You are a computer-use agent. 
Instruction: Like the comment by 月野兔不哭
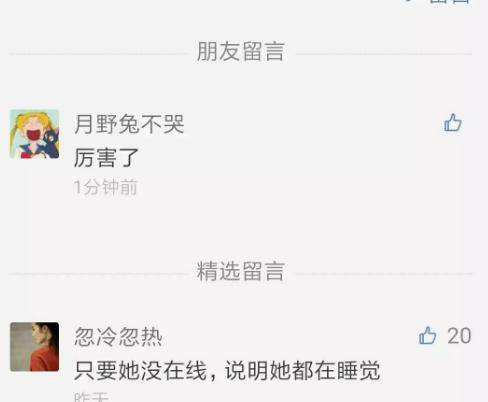click(453, 123)
